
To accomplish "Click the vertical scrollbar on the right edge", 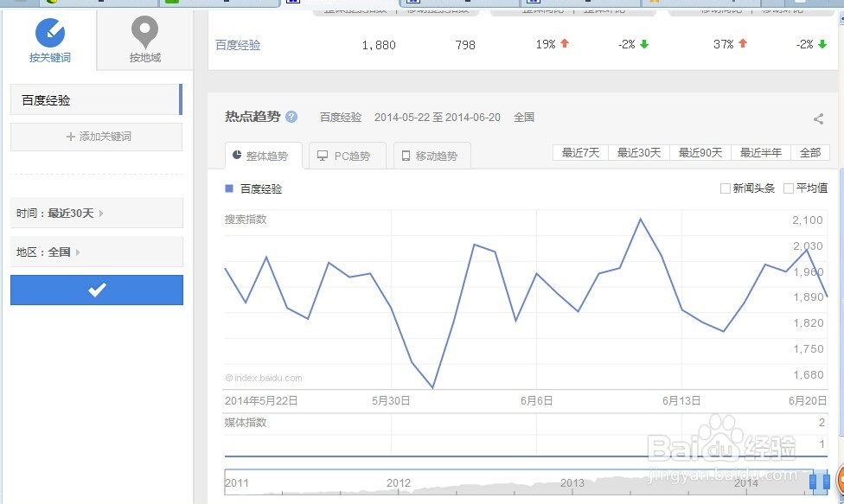I will (x=841, y=301).
